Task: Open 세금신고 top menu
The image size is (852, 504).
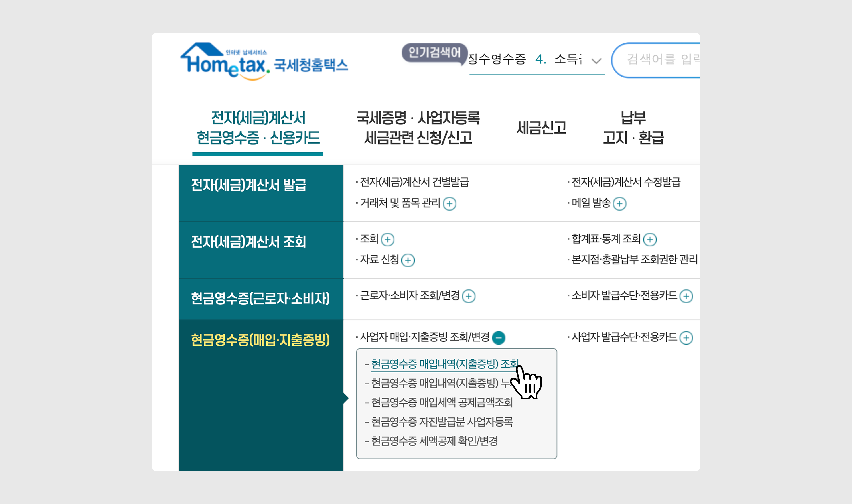Action: pyautogui.click(x=541, y=128)
